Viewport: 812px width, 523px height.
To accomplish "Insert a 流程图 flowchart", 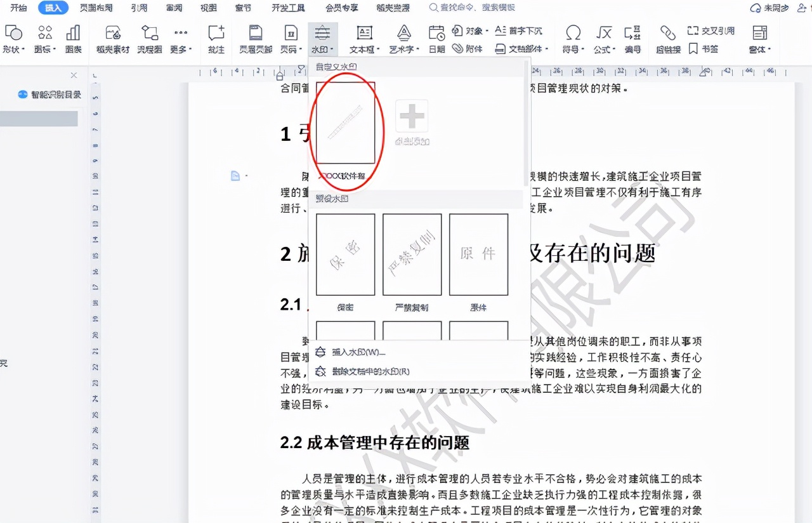I will pyautogui.click(x=150, y=39).
